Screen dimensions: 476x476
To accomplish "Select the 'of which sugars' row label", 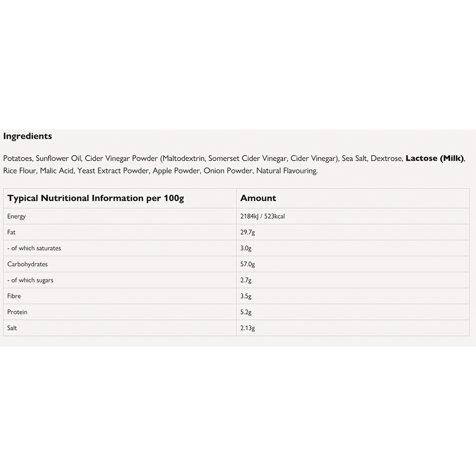I will pos(30,280).
